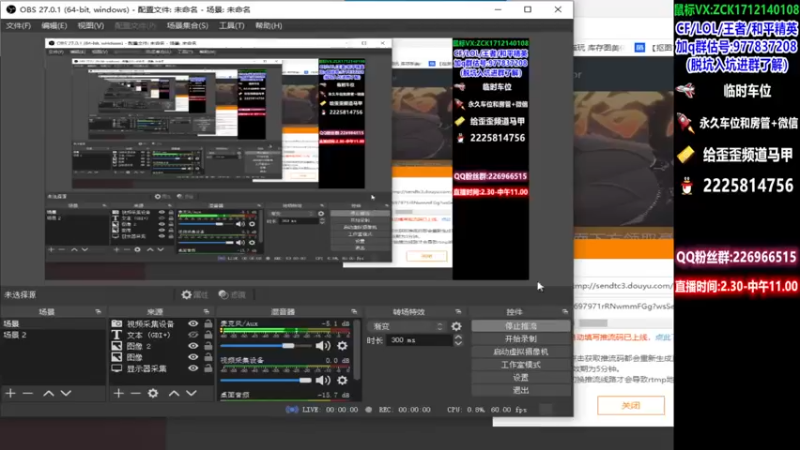
Task: Open the 帮助(H) menu
Action: pyautogui.click(x=269, y=26)
